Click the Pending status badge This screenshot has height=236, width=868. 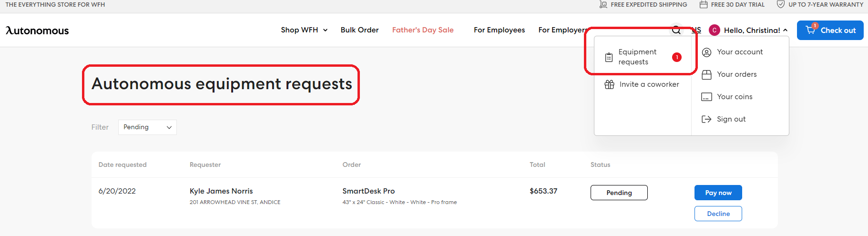point(619,193)
